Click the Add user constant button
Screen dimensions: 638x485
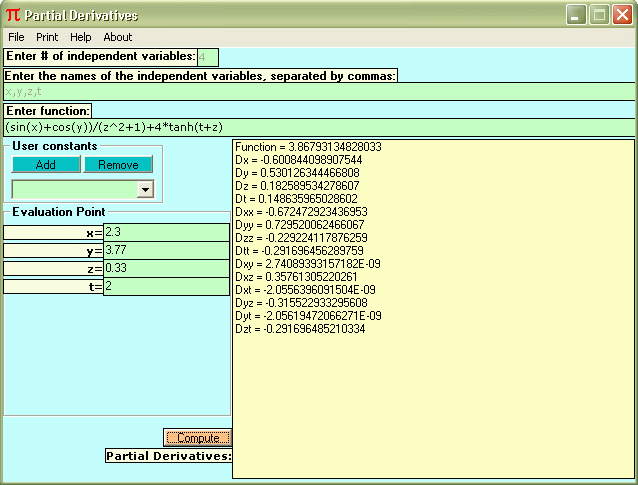pos(45,165)
